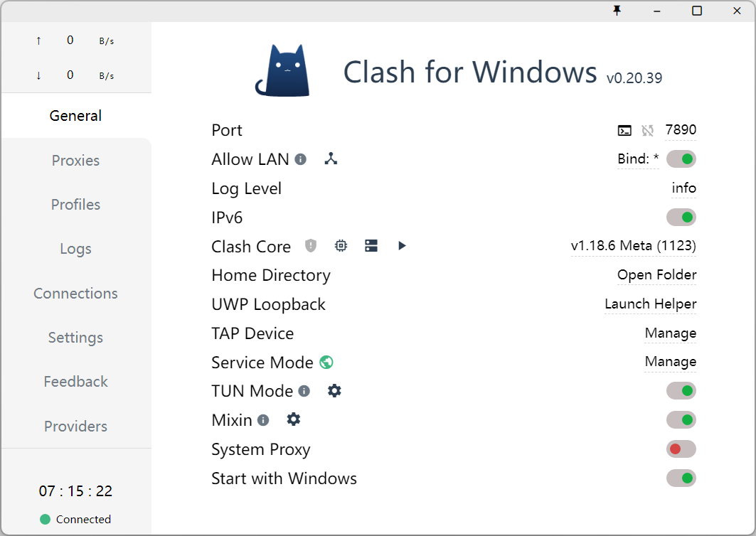
Task: Click Open Folder for Home Directory
Action: click(x=656, y=275)
